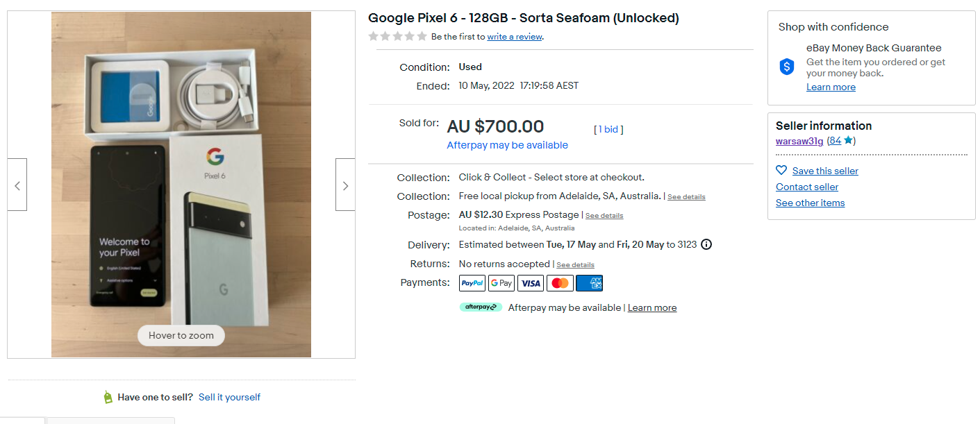Click the Money Back Guarantee shield icon
The height and width of the screenshot is (424, 980).
tap(787, 67)
